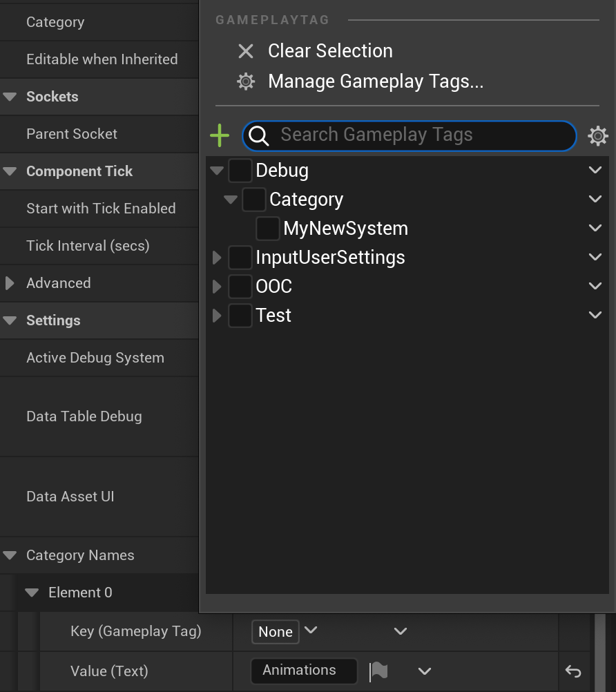
Task: Expand the Test tag node
Action: (217, 316)
